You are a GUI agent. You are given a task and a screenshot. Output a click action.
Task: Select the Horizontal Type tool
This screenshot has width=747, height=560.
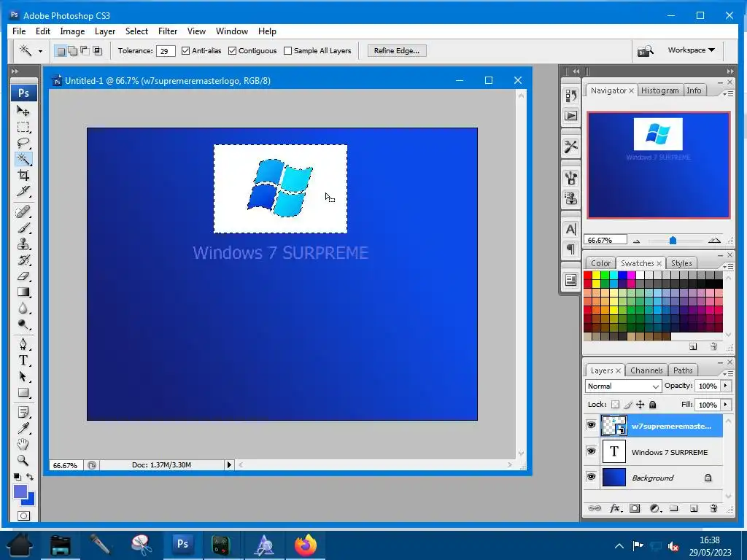coord(23,360)
